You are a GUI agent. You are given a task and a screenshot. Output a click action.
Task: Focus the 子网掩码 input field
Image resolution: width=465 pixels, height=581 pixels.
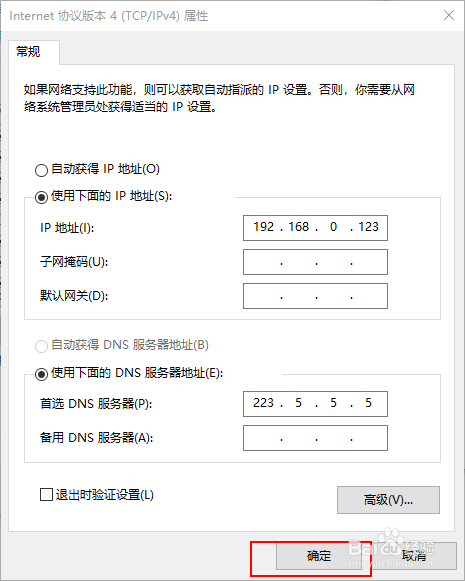click(x=315, y=262)
